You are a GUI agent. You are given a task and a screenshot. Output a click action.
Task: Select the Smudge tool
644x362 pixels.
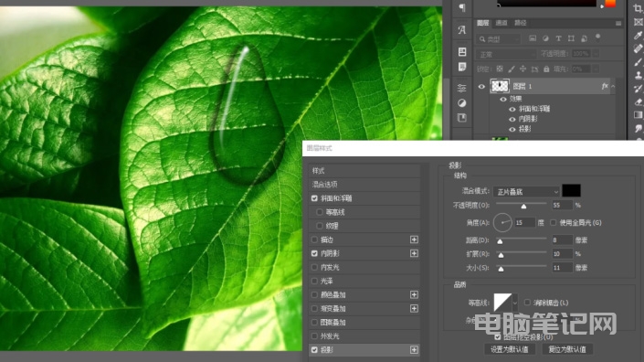pos(638,128)
